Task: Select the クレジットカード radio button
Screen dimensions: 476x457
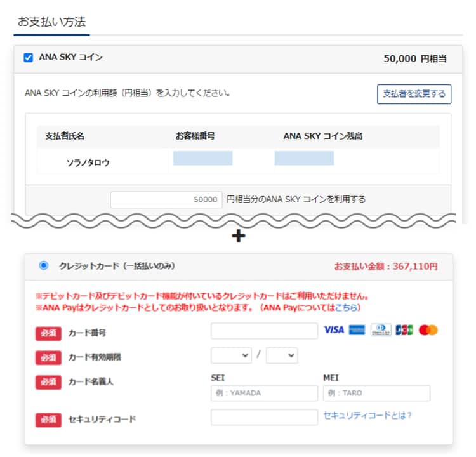Action: coord(43,266)
